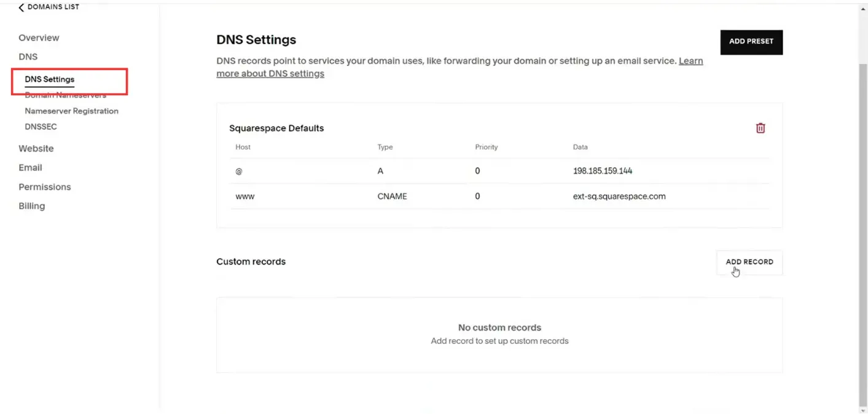This screenshot has height=414, width=868.
Task: Open DNS Settings submenu item
Action: [x=50, y=79]
